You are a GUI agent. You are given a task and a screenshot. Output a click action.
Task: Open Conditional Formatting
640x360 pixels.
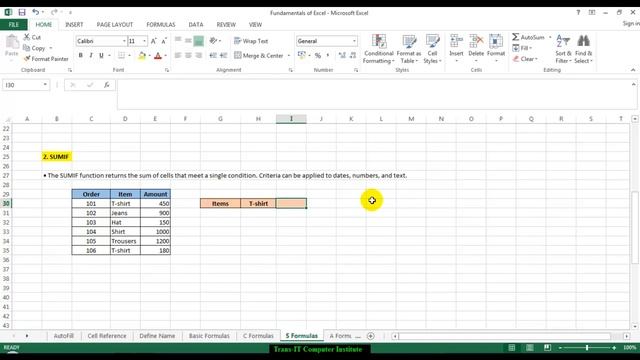379,49
